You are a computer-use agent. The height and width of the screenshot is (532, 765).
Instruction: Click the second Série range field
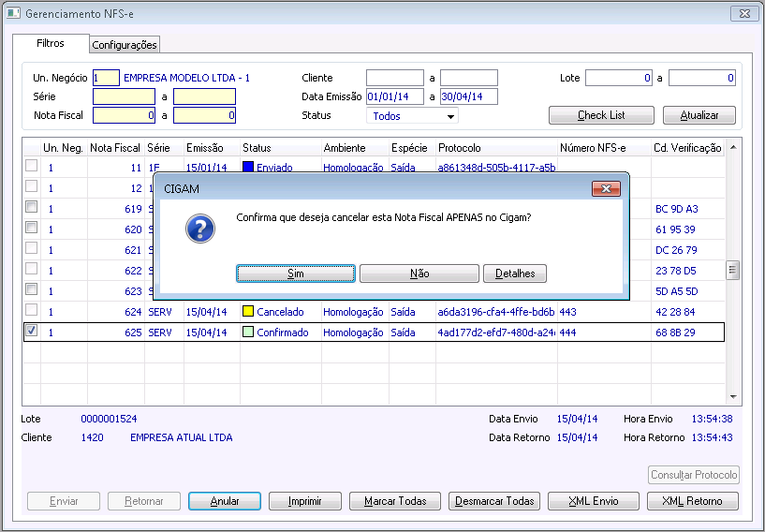(x=204, y=96)
